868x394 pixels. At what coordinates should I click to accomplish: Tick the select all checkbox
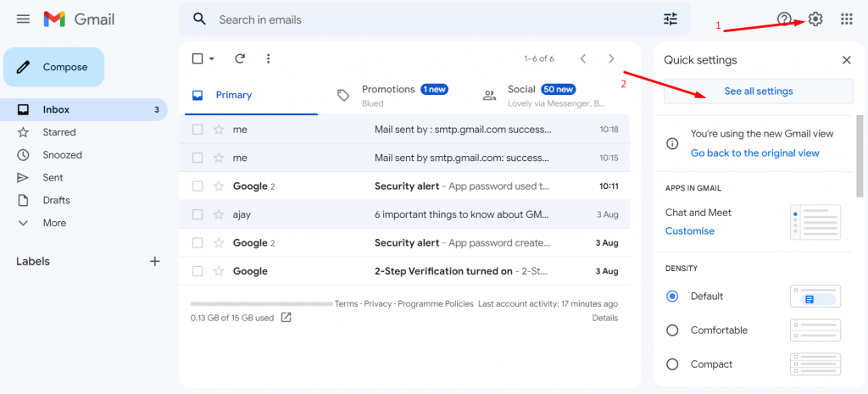pyautogui.click(x=198, y=58)
